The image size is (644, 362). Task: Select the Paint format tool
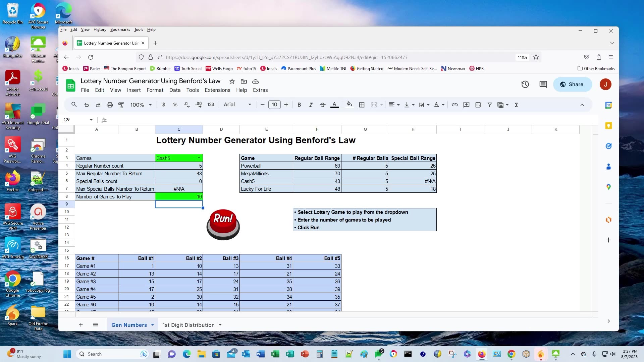(121, 105)
